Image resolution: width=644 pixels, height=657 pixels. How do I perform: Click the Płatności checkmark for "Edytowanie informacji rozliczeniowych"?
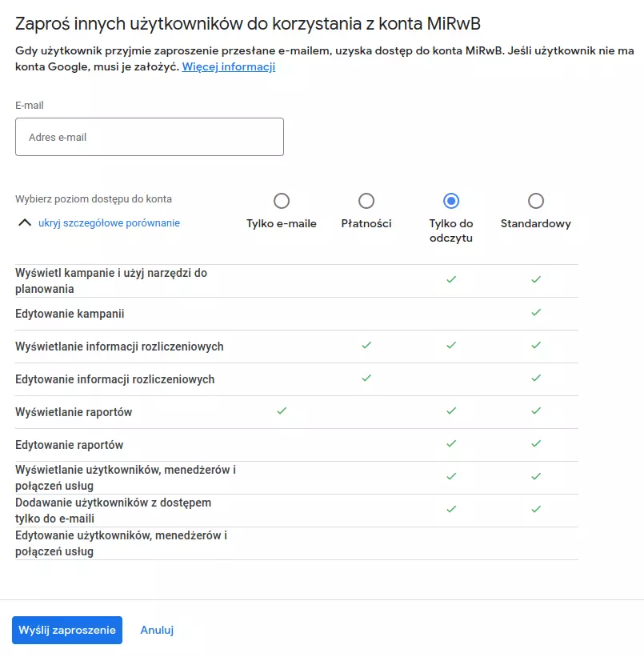[x=366, y=379]
